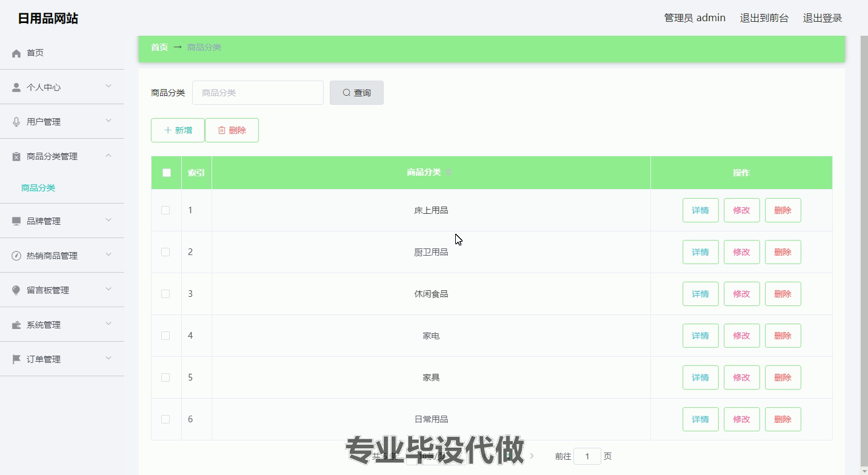868x475 pixels.
Task: Click the next page arrow in pagination
Action: click(532, 456)
